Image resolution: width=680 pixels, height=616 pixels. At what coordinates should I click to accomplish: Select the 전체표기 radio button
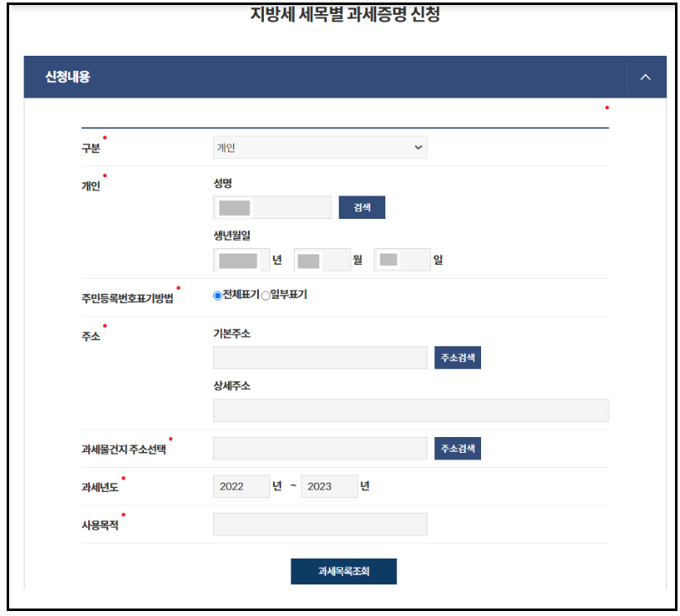pyautogui.click(x=218, y=296)
